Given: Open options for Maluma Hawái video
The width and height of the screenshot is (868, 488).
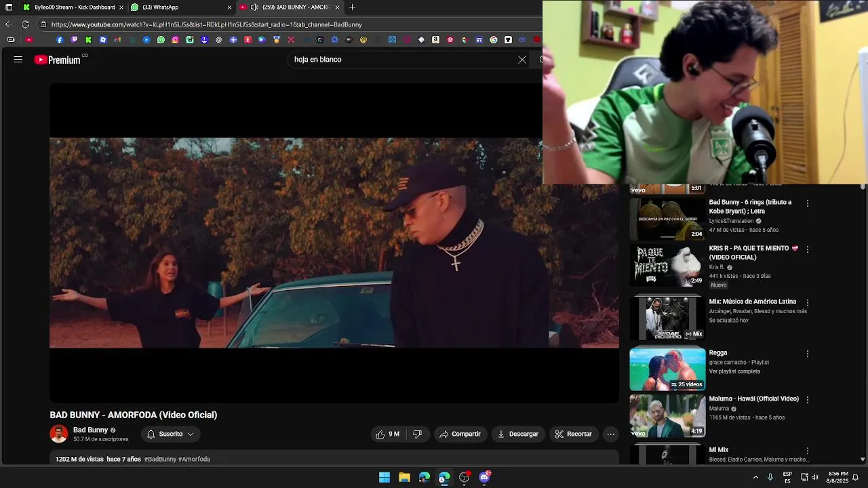Looking at the screenshot, I should (808, 400).
